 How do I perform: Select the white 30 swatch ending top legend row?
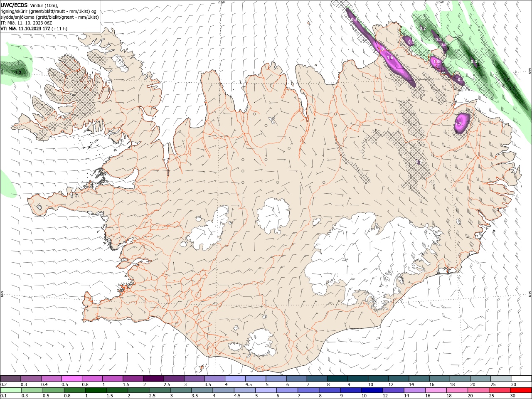pyautogui.click(x=521, y=379)
